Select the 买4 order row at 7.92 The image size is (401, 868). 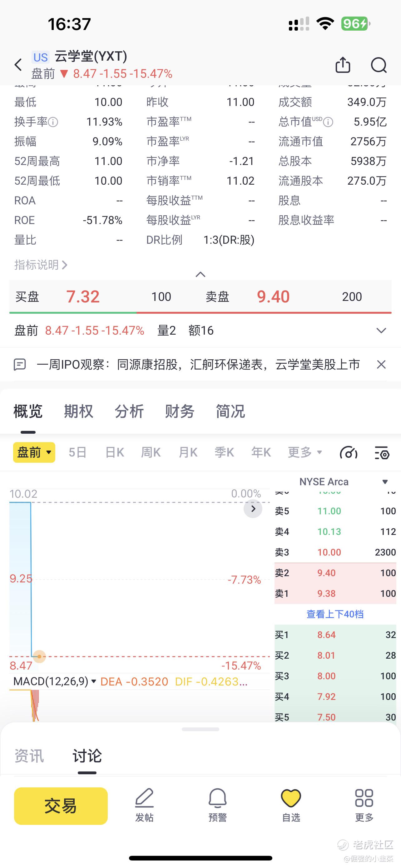pyautogui.click(x=335, y=696)
